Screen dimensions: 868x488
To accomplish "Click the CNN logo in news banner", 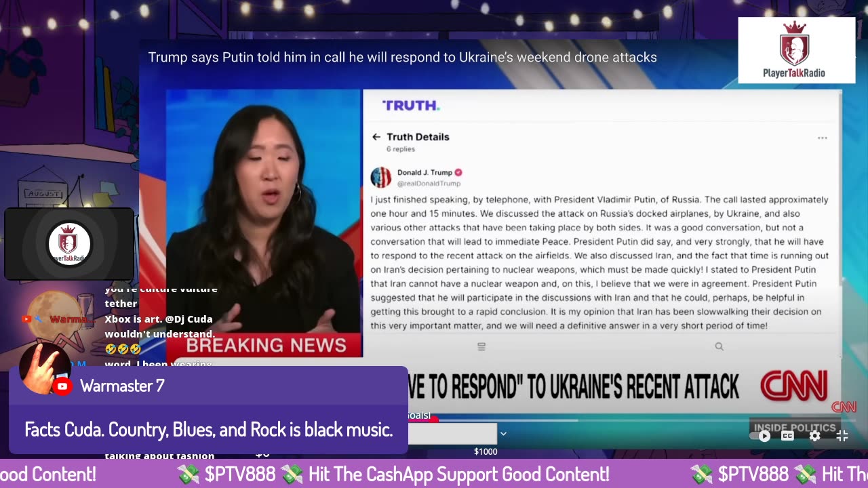I will [793, 386].
